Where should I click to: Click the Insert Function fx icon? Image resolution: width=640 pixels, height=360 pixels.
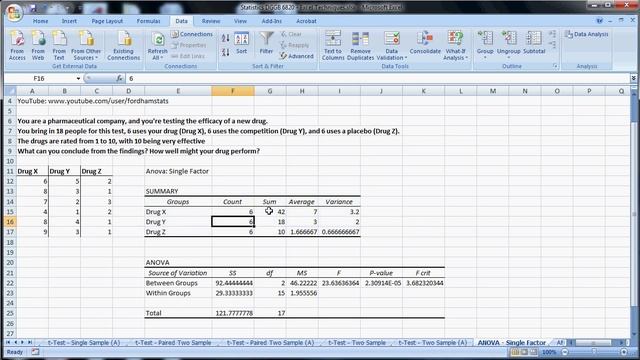119,78
